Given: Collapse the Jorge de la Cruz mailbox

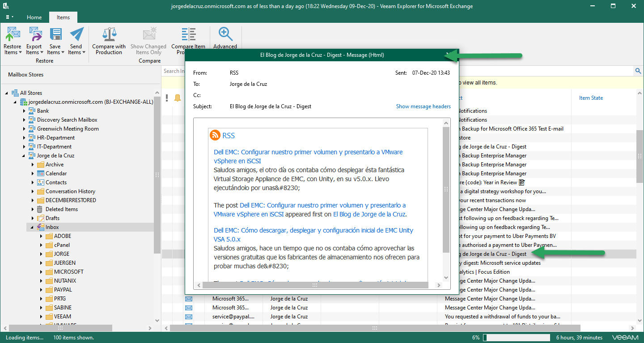Looking at the screenshot, I should [24, 156].
